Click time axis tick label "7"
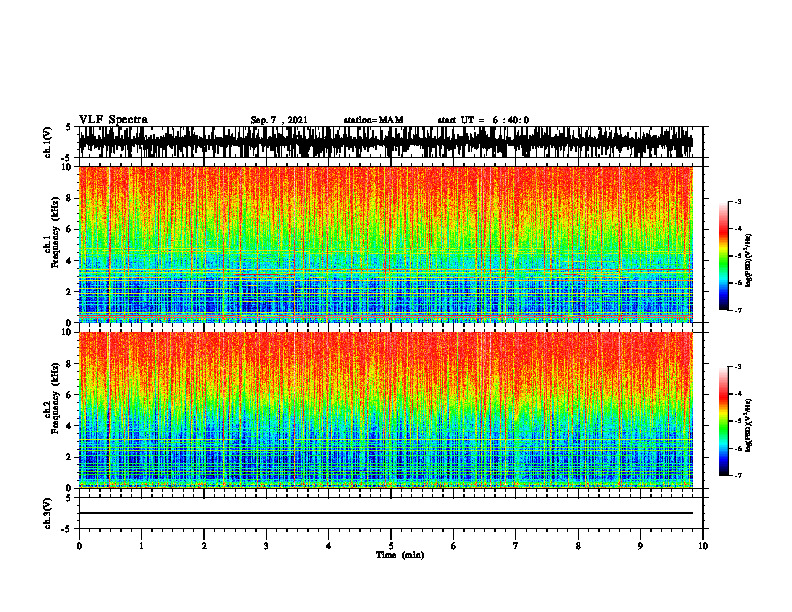 (516, 546)
